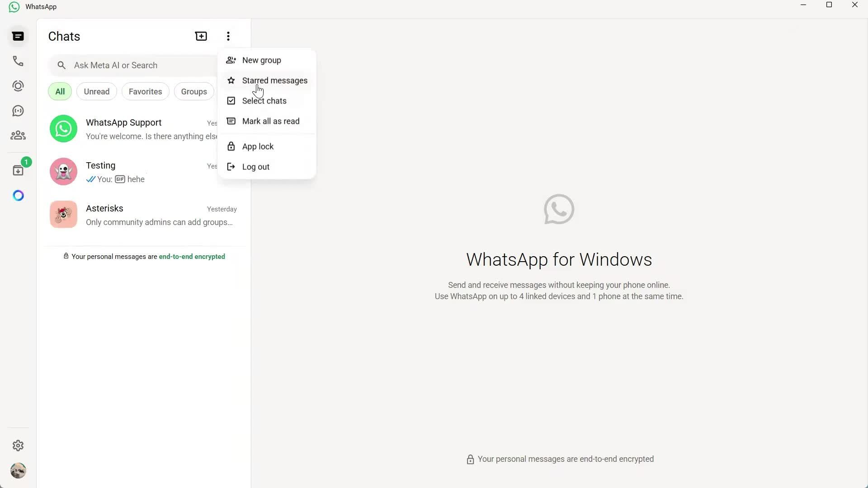Viewport: 868px width, 488px height.
Task: Enable the Groups chat filter
Action: point(193,91)
